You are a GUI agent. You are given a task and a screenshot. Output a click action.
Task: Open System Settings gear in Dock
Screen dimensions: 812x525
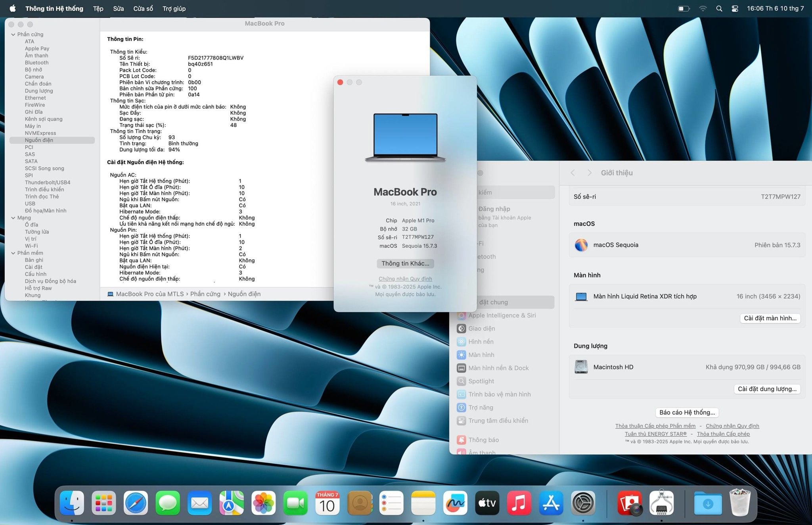(x=583, y=503)
